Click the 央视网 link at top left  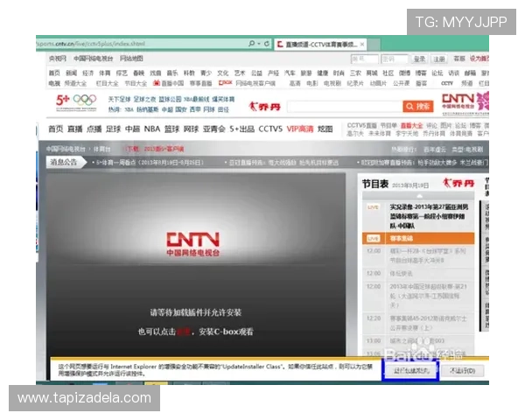[58, 59]
